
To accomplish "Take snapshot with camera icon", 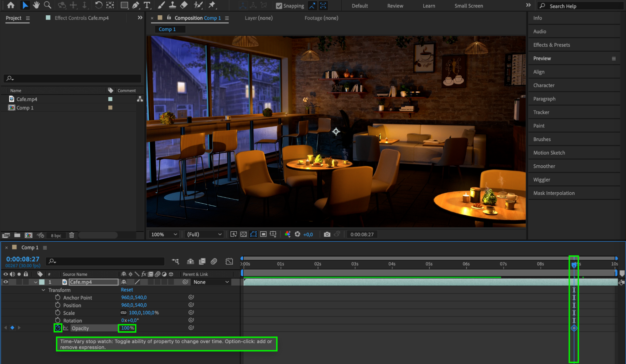I will pos(327,234).
